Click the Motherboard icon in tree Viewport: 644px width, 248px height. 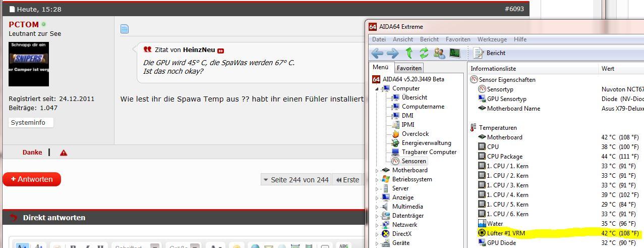386,170
